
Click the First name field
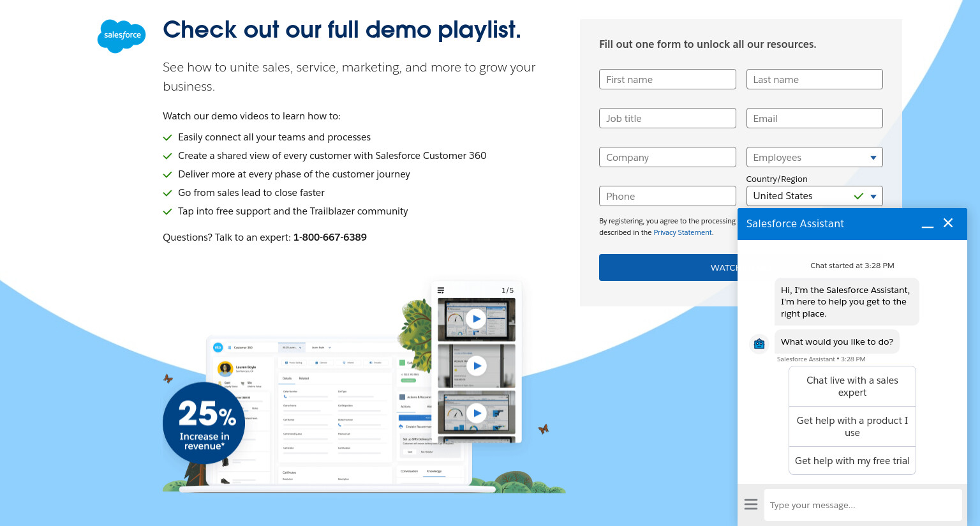pyautogui.click(x=667, y=79)
